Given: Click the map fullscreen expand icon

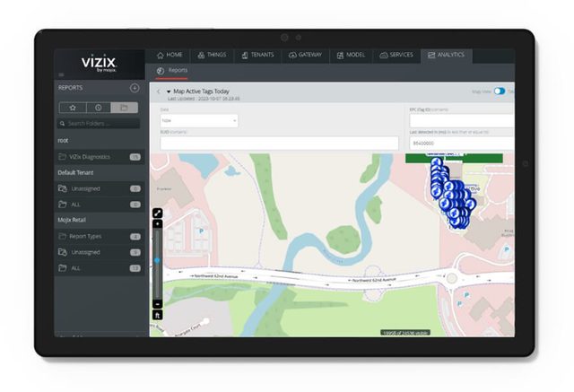Looking at the screenshot, I should tap(157, 213).
